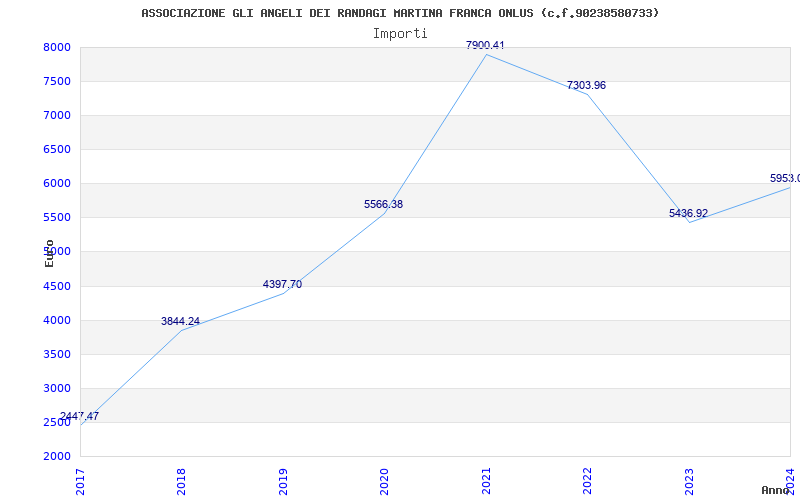Viewport: 800px width, 500px height.
Task: Click the y-axis tick 3500
Action: (56, 355)
